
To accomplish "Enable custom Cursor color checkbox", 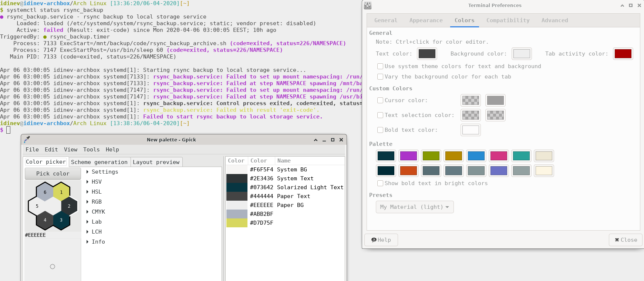I will point(380,100).
